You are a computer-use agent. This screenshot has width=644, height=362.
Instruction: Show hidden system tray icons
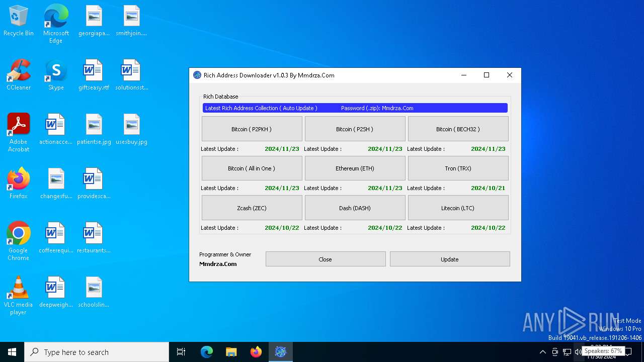click(x=542, y=352)
